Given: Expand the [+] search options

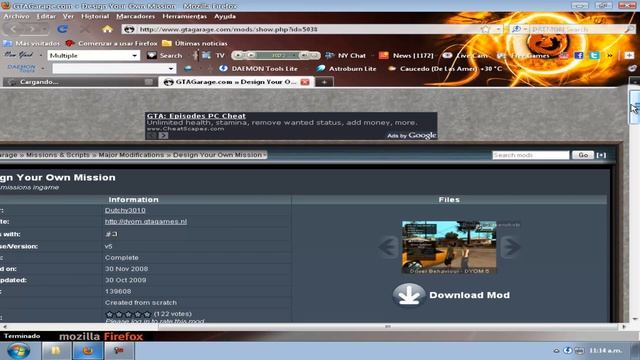Looking at the screenshot, I should point(601,155).
